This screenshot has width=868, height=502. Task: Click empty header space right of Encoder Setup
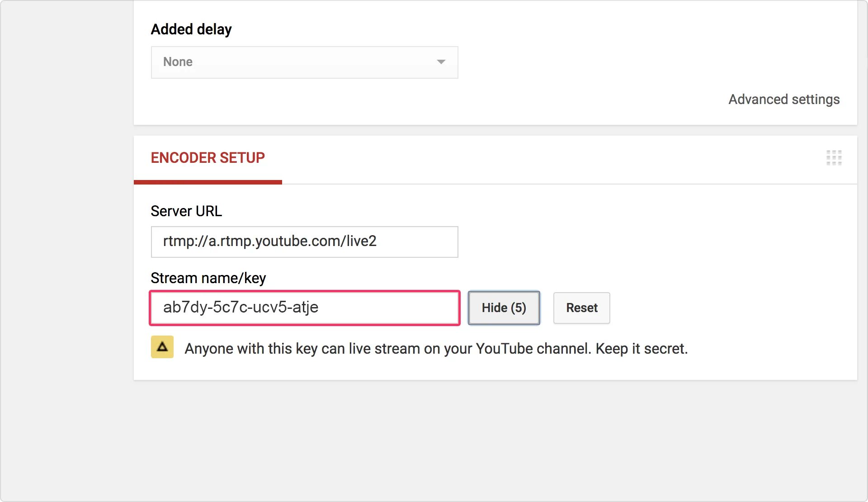pos(542,158)
